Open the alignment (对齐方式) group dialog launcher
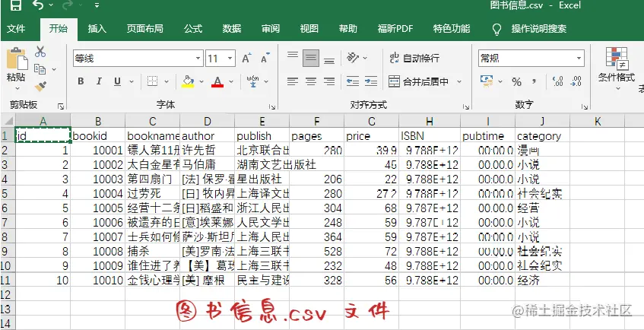 pyautogui.click(x=466, y=107)
